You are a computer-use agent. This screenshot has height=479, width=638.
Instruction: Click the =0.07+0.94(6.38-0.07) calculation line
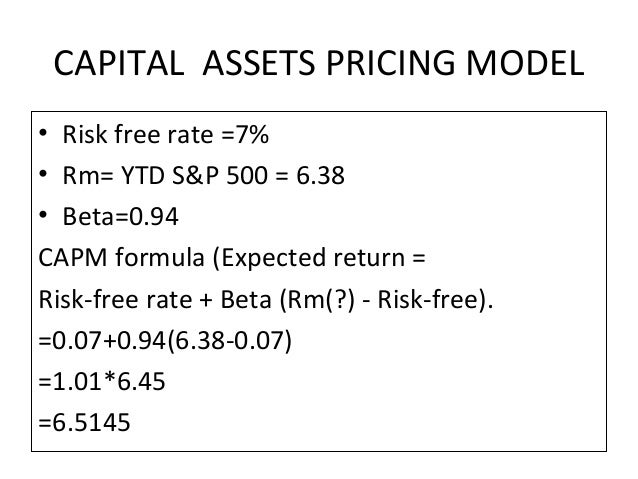click(x=165, y=341)
